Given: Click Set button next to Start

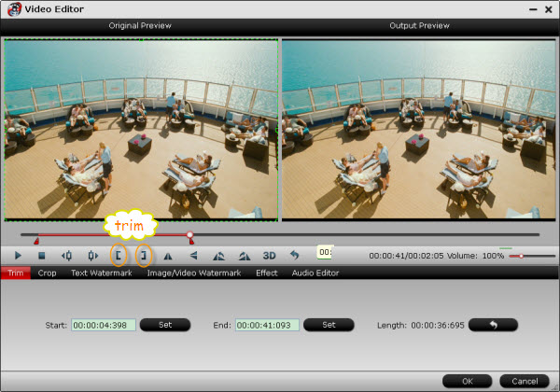Looking at the screenshot, I should pos(165,325).
